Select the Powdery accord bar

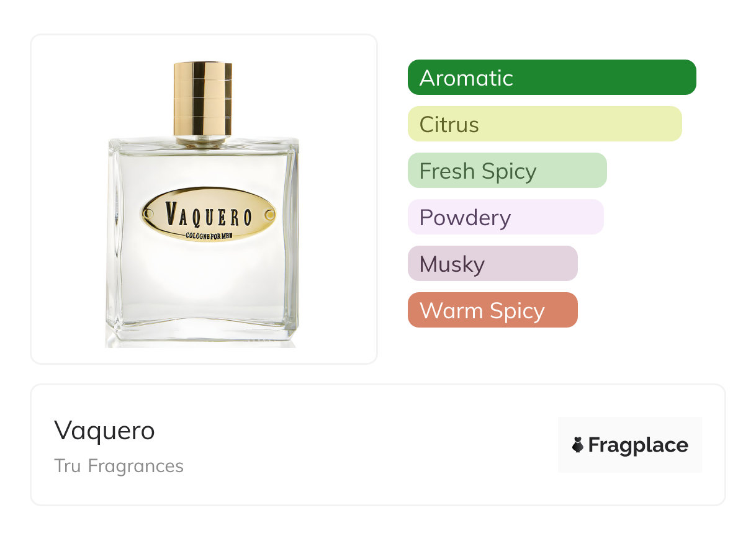pos(505,217)
